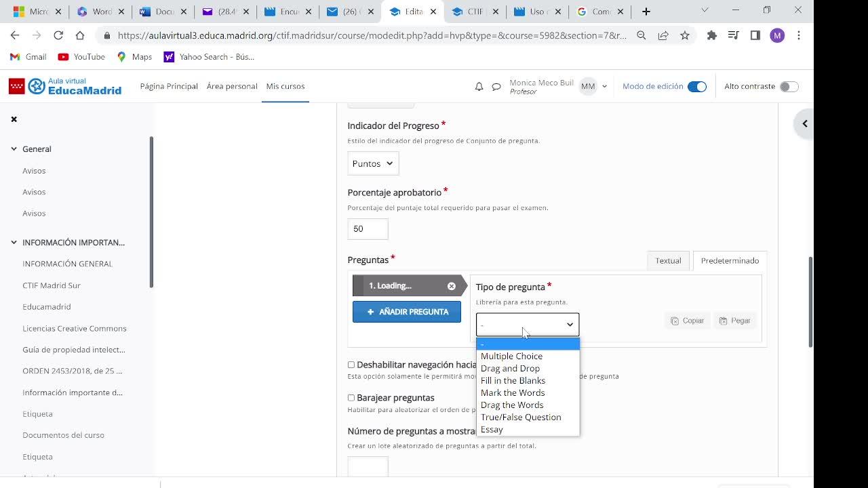Open Gmail bookmark
Screen dimensions: 868x488
pyautogui.click(x=28, y=57)
